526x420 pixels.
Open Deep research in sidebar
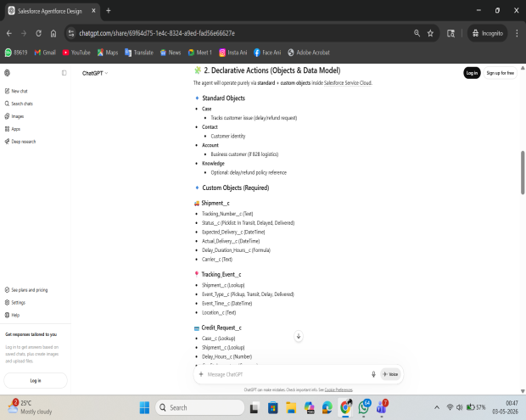(x=20, y=142)
